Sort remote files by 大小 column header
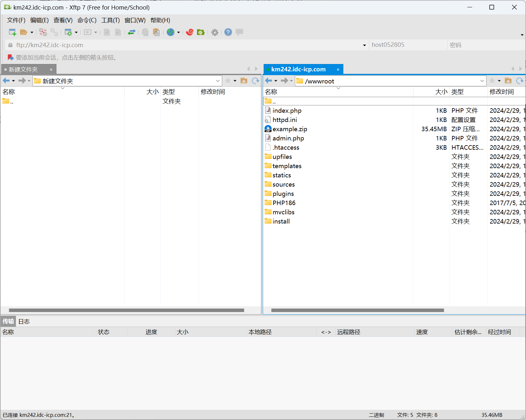This screenshot has width=526, height=420. [x=441, y=92]
